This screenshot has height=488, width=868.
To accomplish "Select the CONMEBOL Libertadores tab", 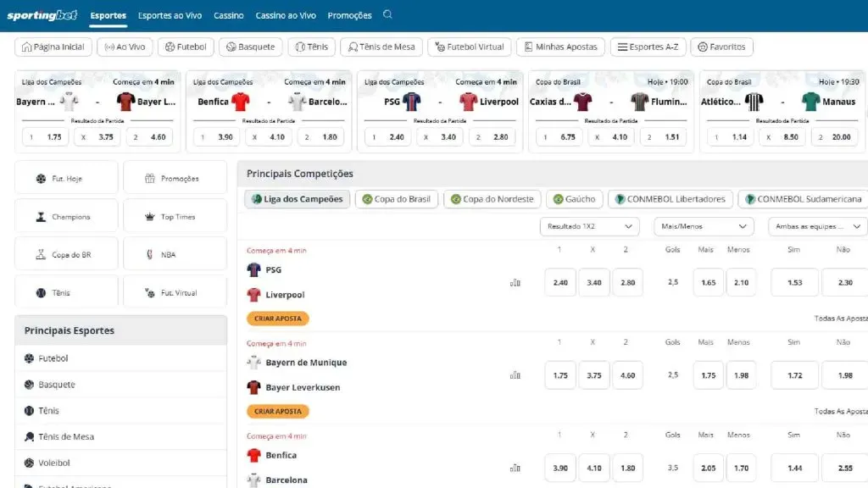I will (x=670, y=199).
